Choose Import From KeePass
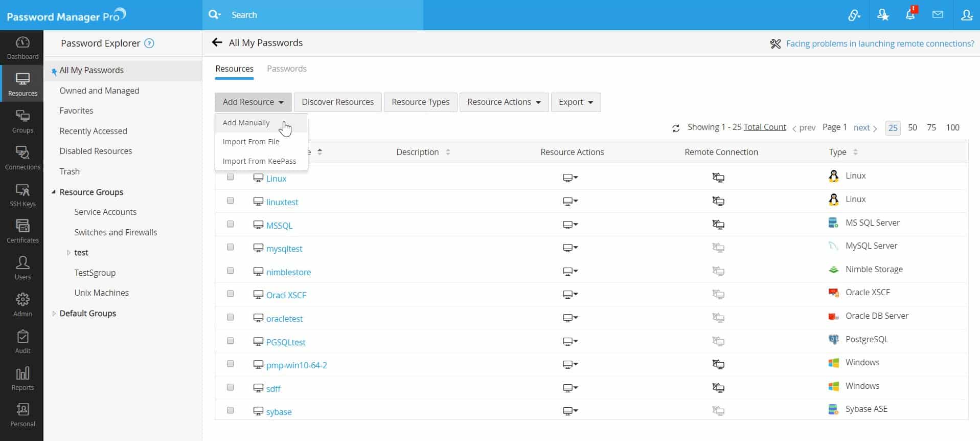The width and height of the screenshot is (980, 441). click(261, 161)
